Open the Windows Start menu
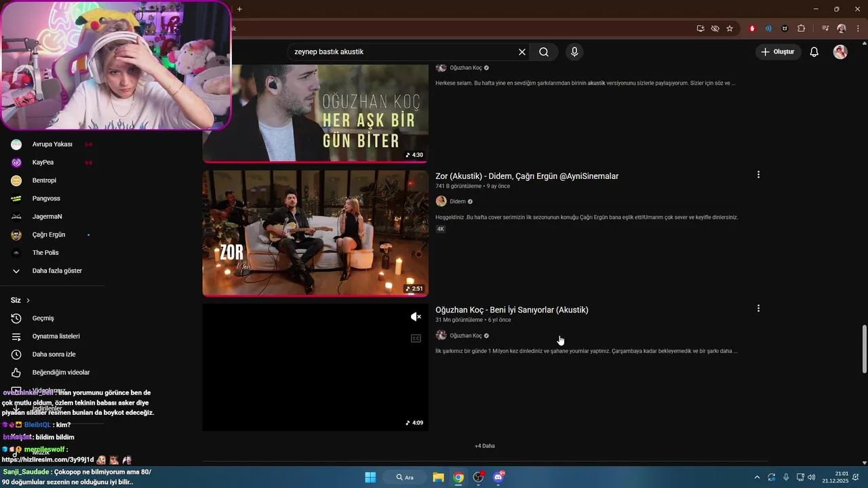Viewport: 868px width, 488px height. (370, 477)
